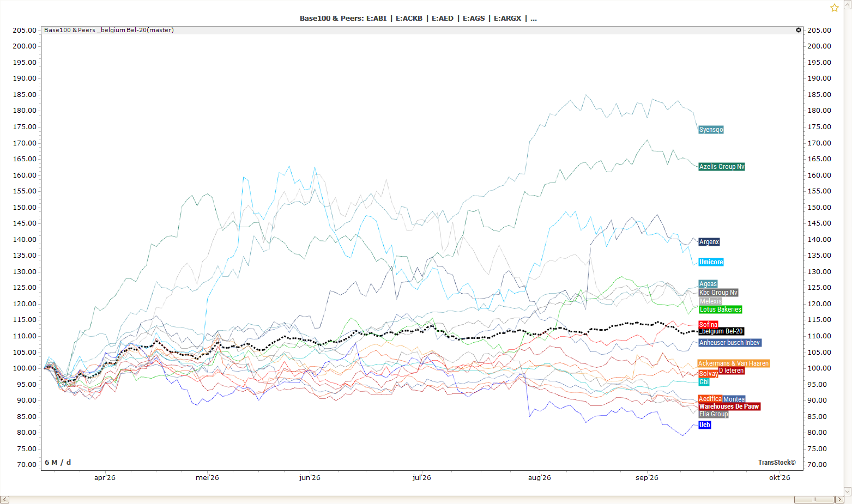The height and width of the screenshot is (504, 852).
Task: Click the Umicore series label
Action: 711,262
